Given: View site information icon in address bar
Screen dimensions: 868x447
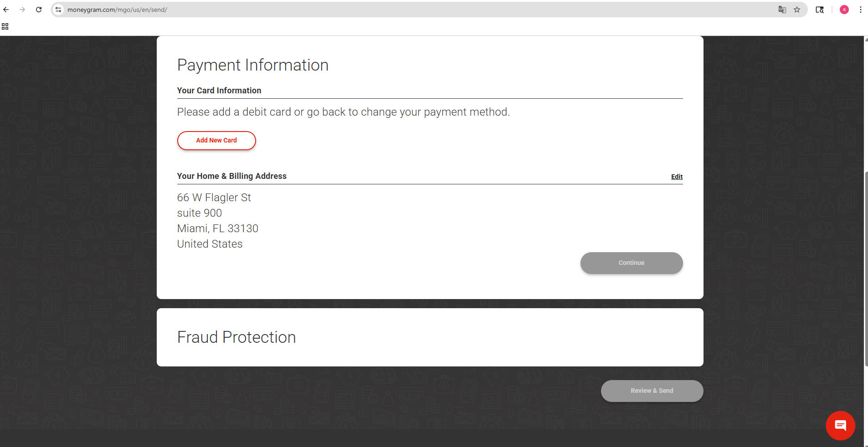Looking at the screenshot, I should [58, 10].
